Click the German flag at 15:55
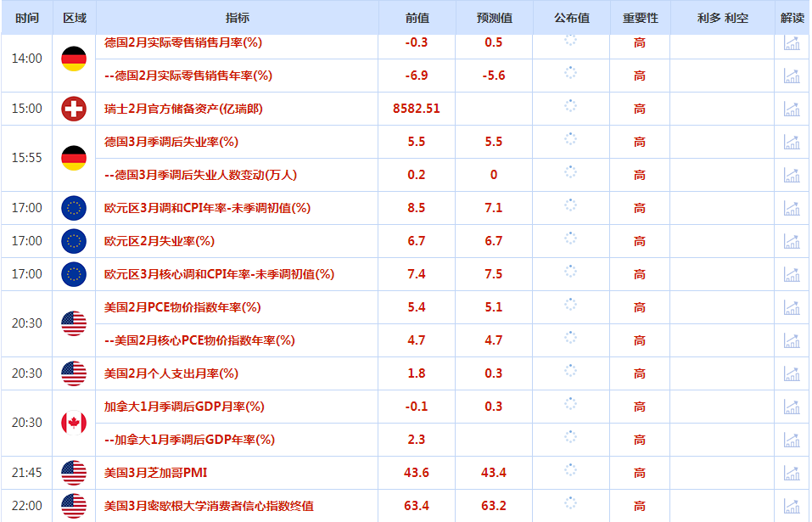Screen dimensions: 812x522 (x=74, y=158)
